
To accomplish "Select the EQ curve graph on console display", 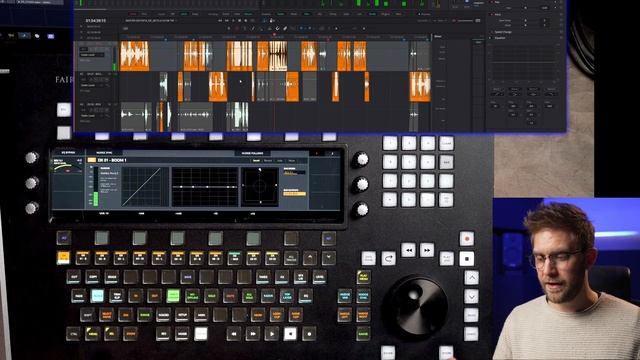I will click(204, 187).
